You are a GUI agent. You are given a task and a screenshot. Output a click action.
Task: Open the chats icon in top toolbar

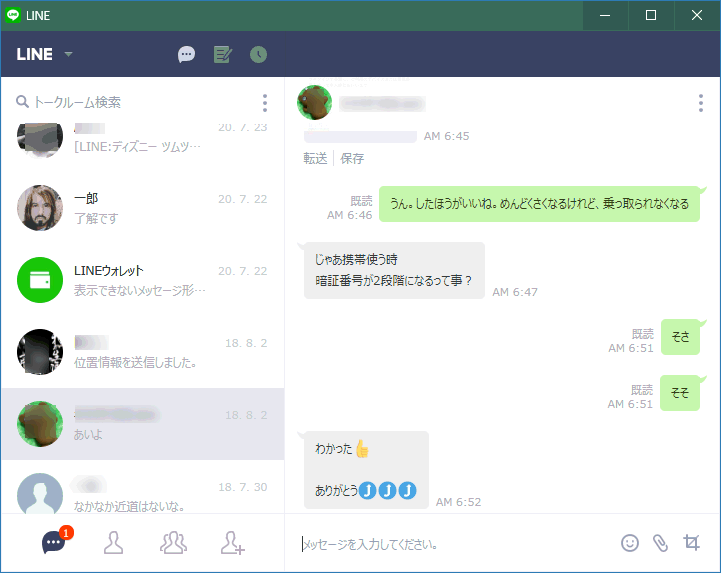(x=186, y=55)
